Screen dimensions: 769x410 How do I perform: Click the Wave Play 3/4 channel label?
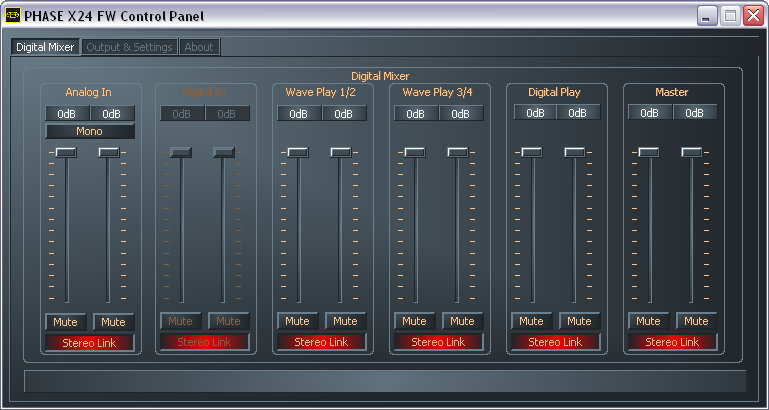438,92
